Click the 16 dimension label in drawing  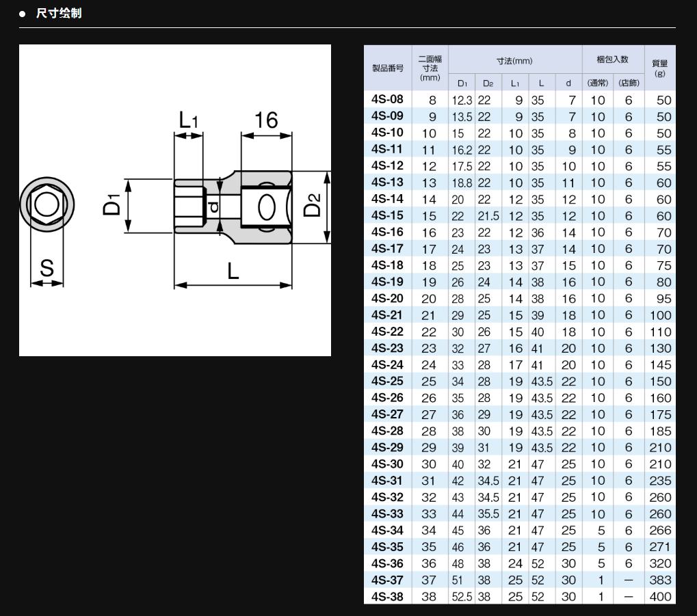[265, 121]
